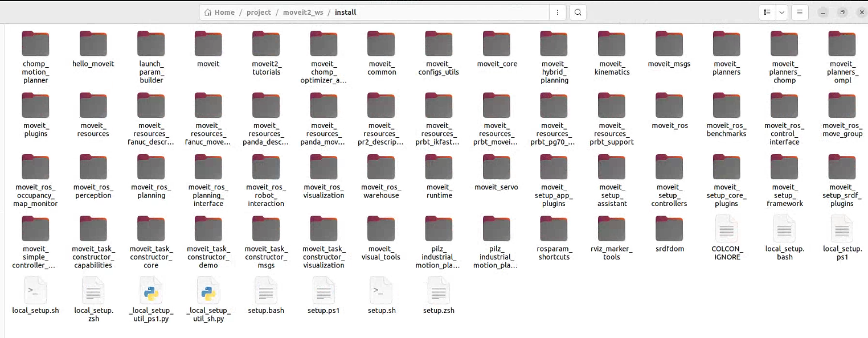Select the setup.zsh file icon

[x=439, y=290]
